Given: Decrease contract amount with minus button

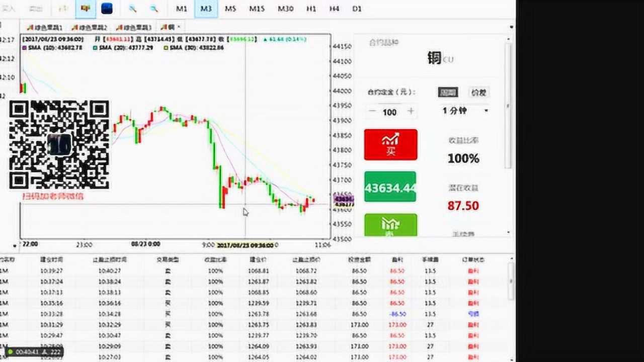Looking at the screenshot, I should tap(373, 112).
